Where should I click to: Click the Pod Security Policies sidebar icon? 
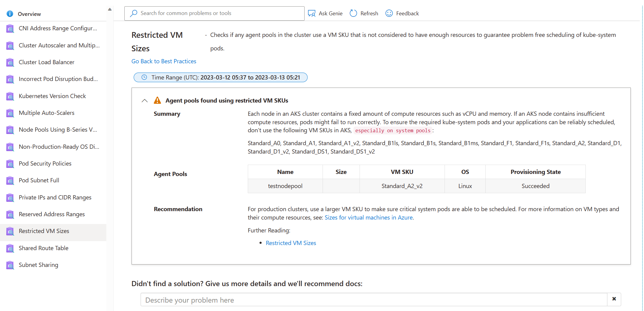(10, 164)
